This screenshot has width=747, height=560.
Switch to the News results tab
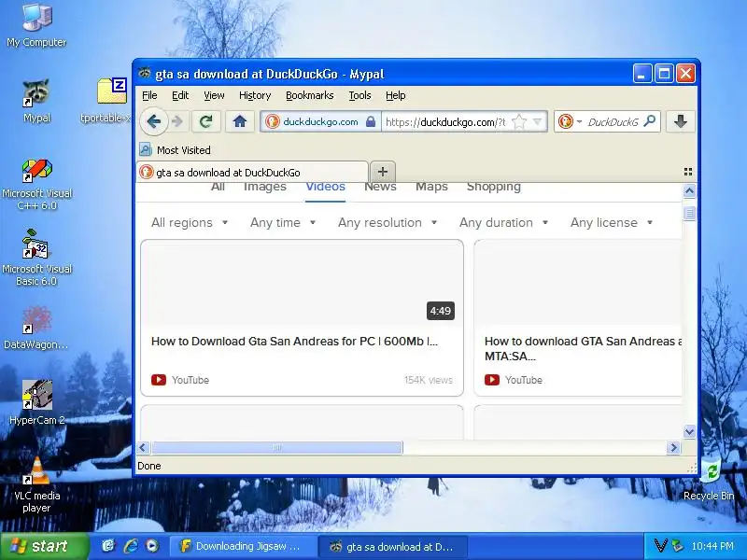pyautogui.click(x=380, y=188)
